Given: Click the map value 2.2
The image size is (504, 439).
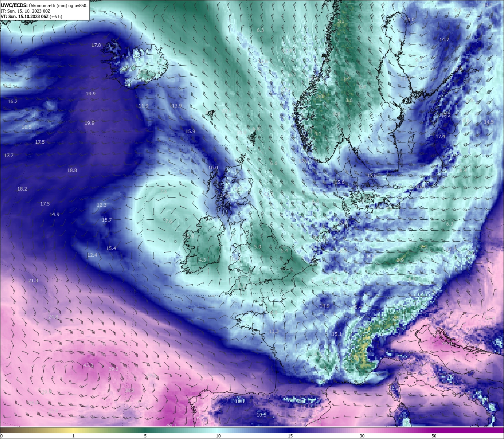Looking at the screenshot, I should 424,247.
